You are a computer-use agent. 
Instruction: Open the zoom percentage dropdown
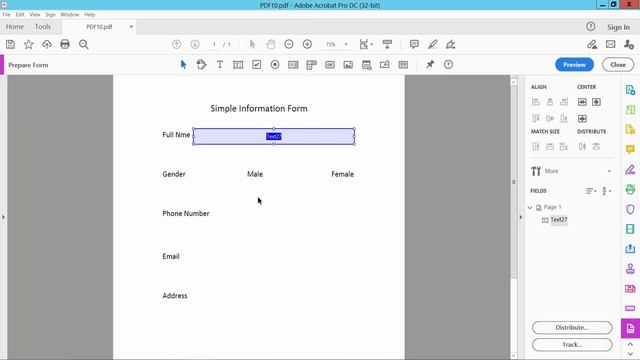point(346,44)
